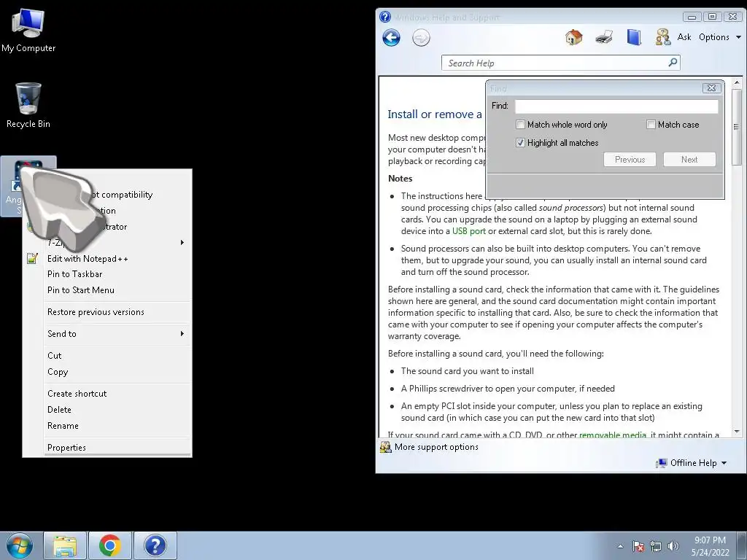Maximize the Help and Support window

point(712,17)
